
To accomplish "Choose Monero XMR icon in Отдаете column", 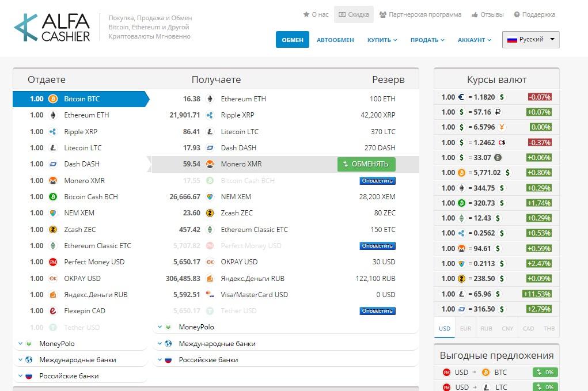I will pyautogui.click(x=53, y=181).
